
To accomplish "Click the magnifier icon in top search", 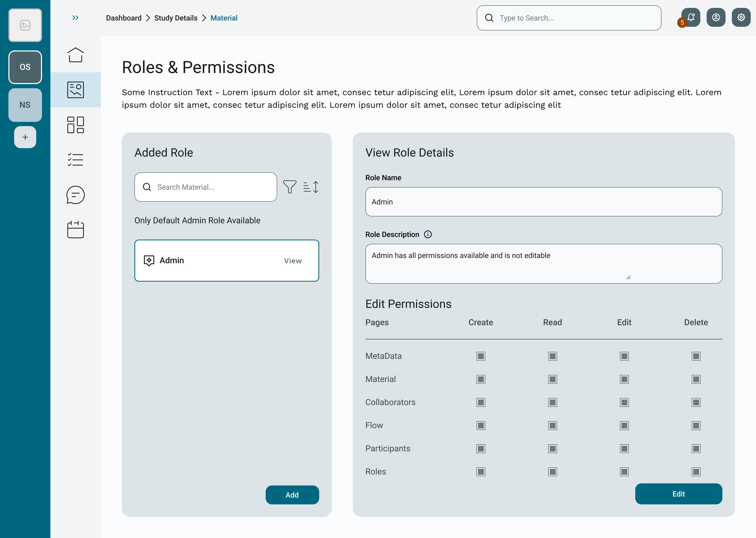I will (489, 18).
